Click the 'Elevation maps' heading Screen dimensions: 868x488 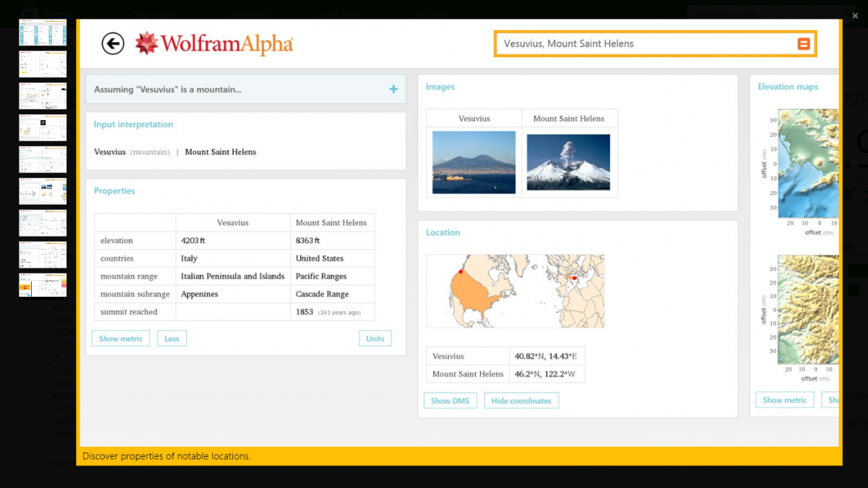pos(788,87)
